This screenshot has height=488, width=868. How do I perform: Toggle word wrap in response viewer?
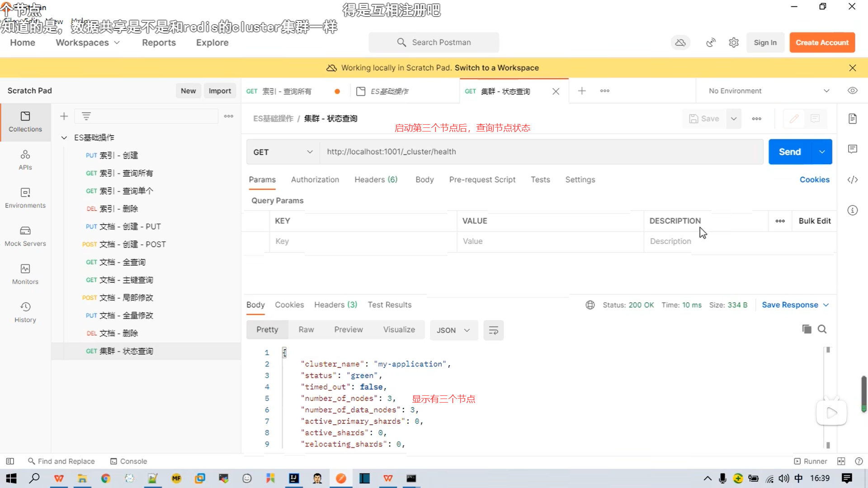493,330
